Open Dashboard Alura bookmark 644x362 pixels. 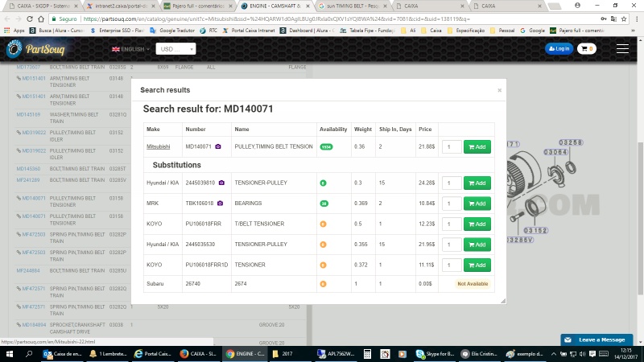[x=308, y=31]
